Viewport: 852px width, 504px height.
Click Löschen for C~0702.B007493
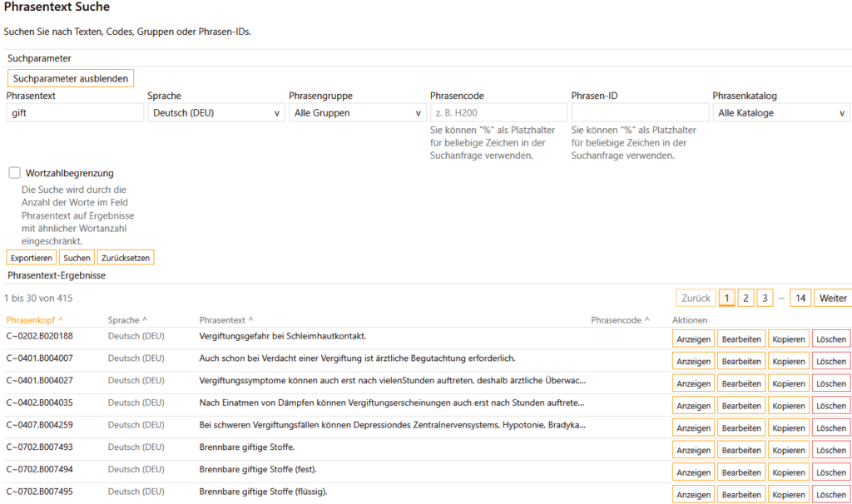pos(831,450)
